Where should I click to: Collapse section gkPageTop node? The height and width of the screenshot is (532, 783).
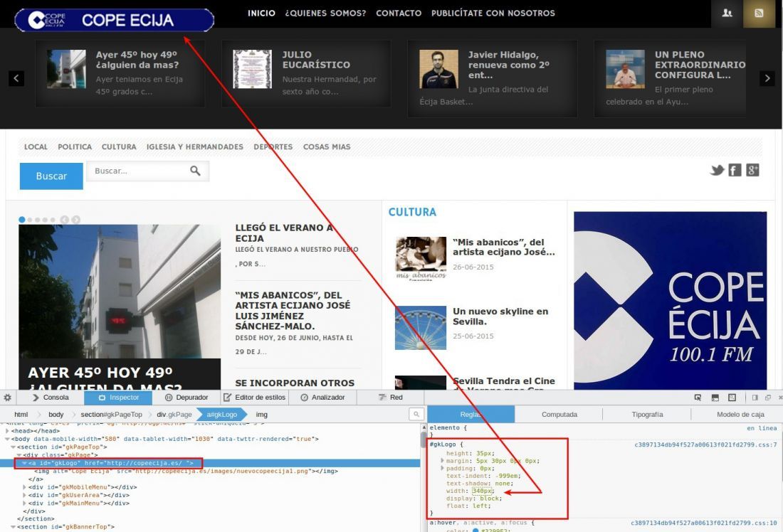click(14, 447)
